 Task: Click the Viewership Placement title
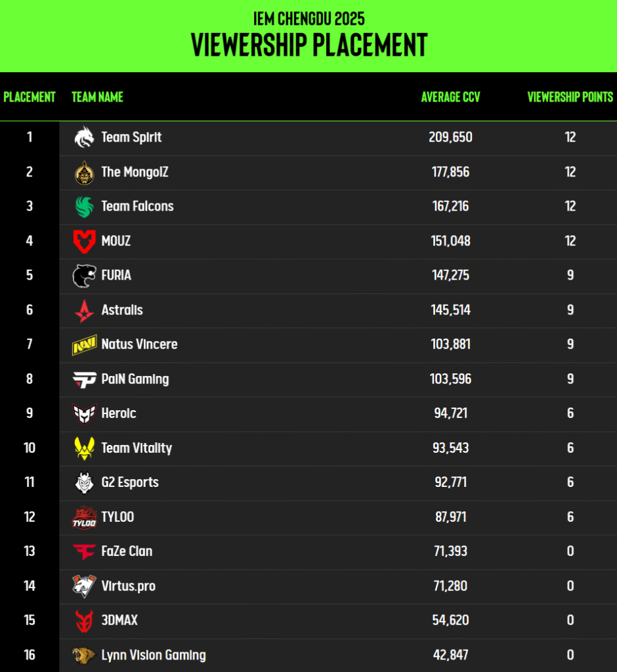[308, 45]
